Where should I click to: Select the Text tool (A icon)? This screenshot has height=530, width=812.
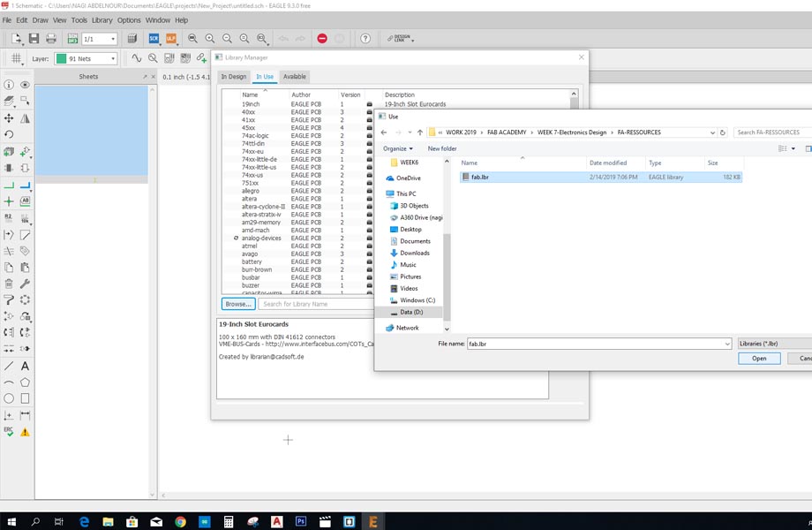coord(25,366)
